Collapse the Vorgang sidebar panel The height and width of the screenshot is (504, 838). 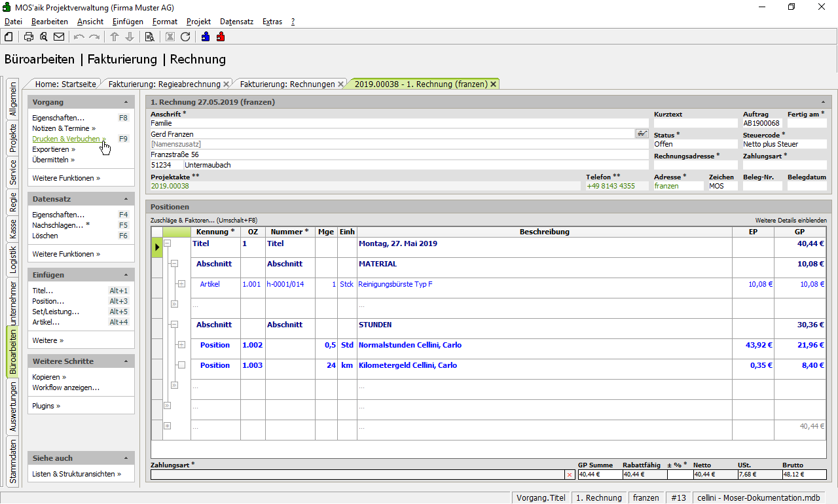click(126, 103)
